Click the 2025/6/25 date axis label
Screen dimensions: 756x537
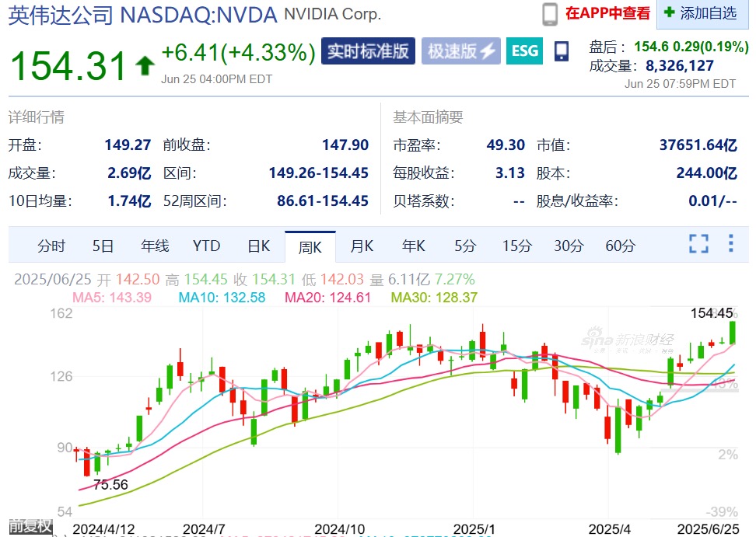709,529
